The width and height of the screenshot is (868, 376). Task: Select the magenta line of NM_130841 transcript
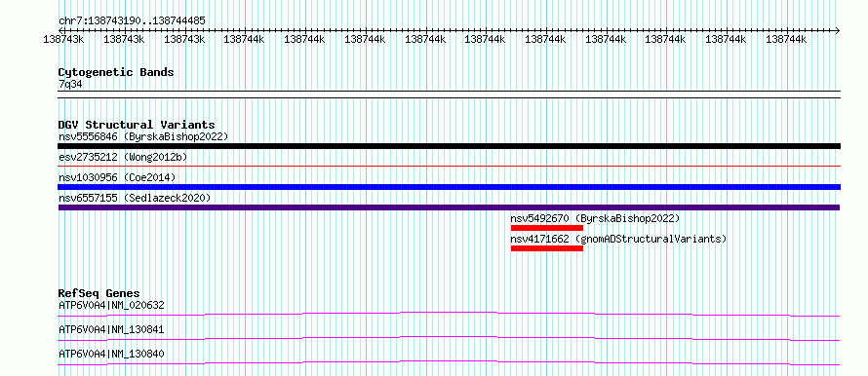tap(449, 338)
